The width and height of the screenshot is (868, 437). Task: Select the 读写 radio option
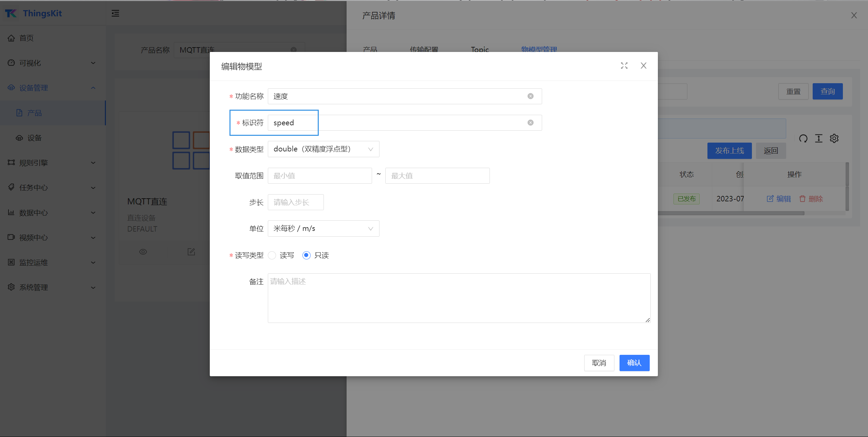click(272, 255)
